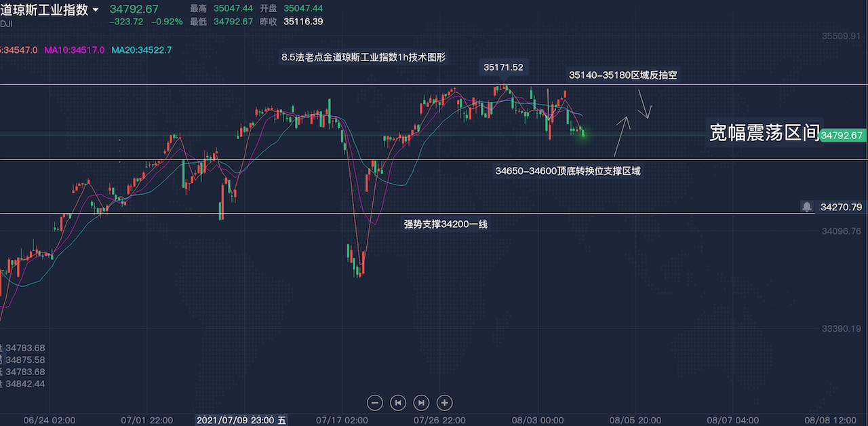The width and height of the screenshot is (868, 426).
Task: Select the 35140-35180区域反抽空 annotation
Action: 623,75
